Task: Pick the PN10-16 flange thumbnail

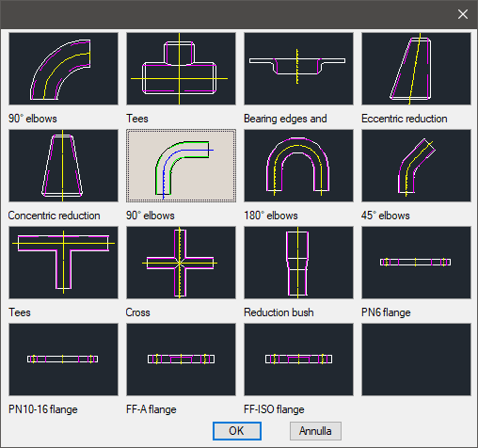Action: click(63, 360)
